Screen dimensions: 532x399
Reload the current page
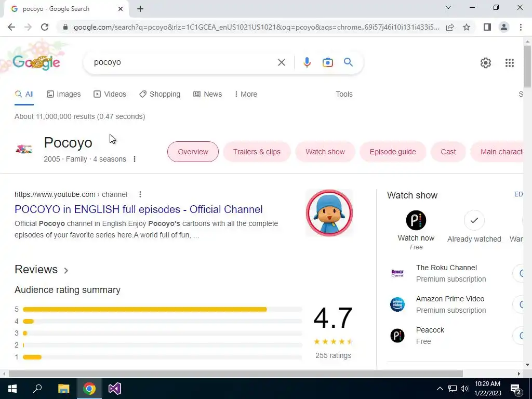[45, 27]
